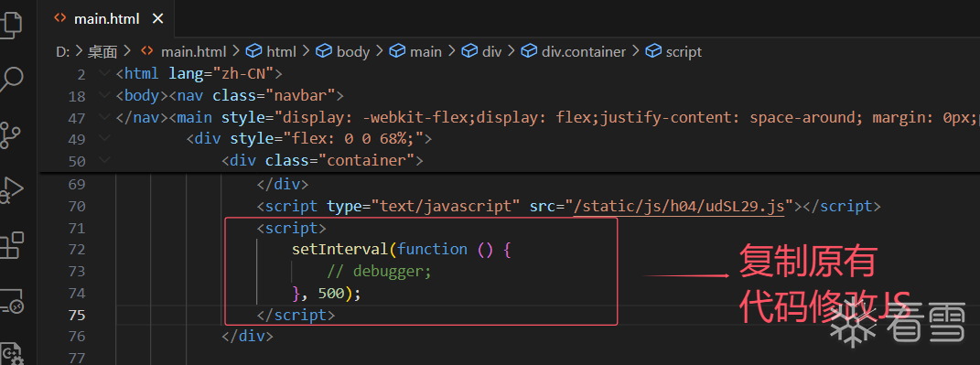Viewport: 980px width, 365px height.
Task: Click the D: breadcrumb segment
Action: point(62,52)
